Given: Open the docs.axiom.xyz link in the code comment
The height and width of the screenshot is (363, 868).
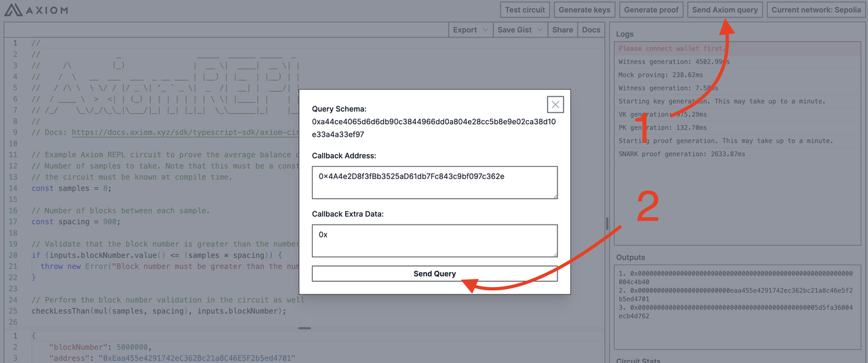Looking at the screenshot, I should [185, 133].
